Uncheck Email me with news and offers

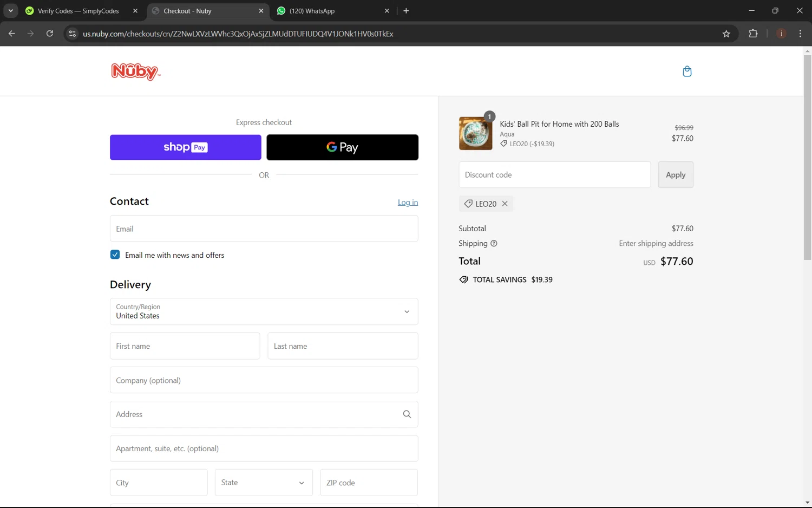(x=115, y=255)
